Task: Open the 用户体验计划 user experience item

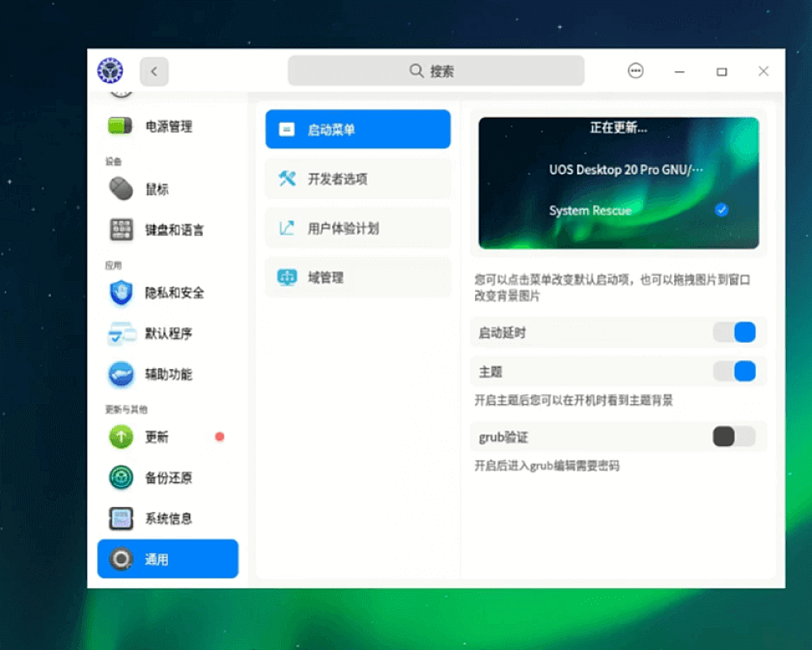Action: click(357, 228)
